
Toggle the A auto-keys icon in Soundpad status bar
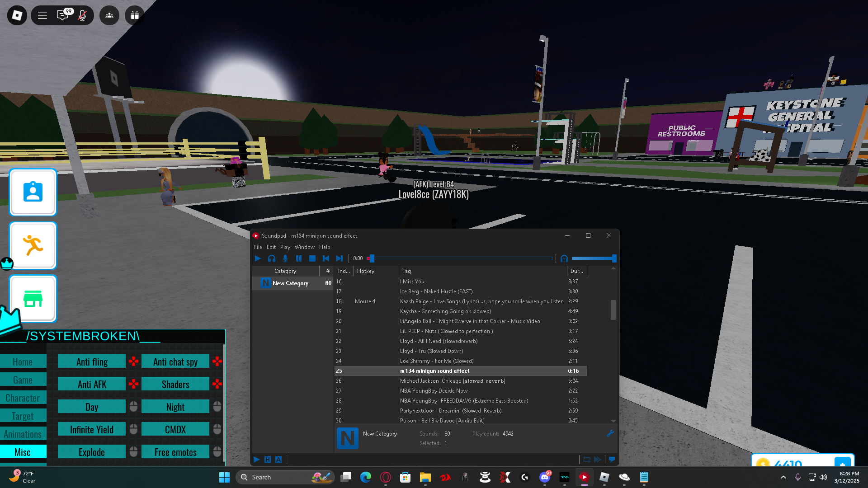tap(278, 460)
